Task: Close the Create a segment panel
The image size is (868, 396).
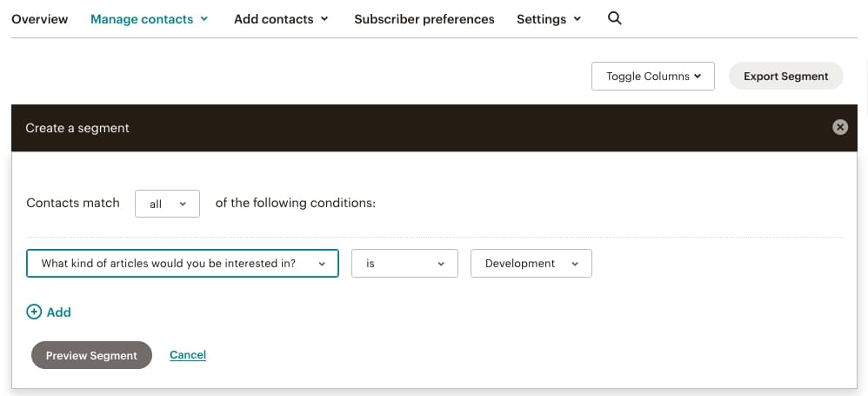Action: click(839, 127)
